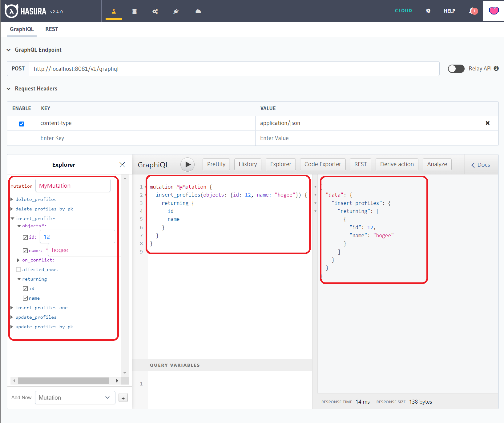Collapse the Request Headers section
Viewport: 504px width, 423px height.
point(9,89)
